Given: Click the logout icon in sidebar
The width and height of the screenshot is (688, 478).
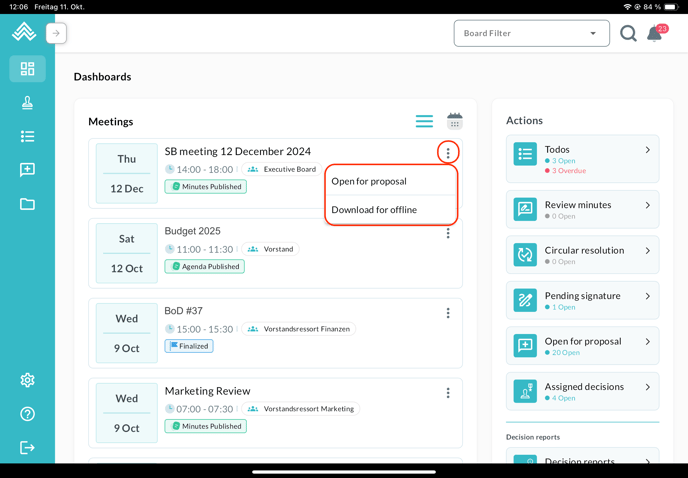Looking at the screenshot, I should (x=27, y=447).
